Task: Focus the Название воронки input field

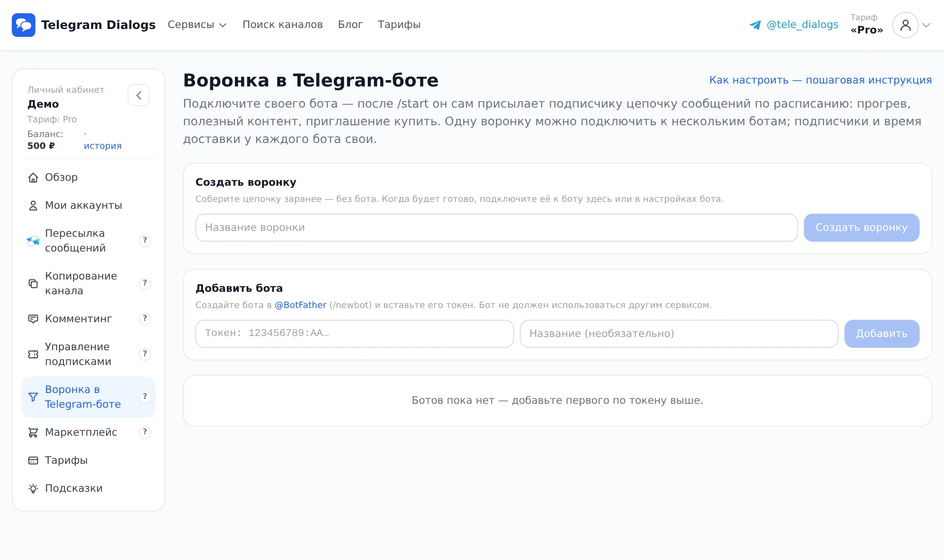Action: tap(497, 227)
